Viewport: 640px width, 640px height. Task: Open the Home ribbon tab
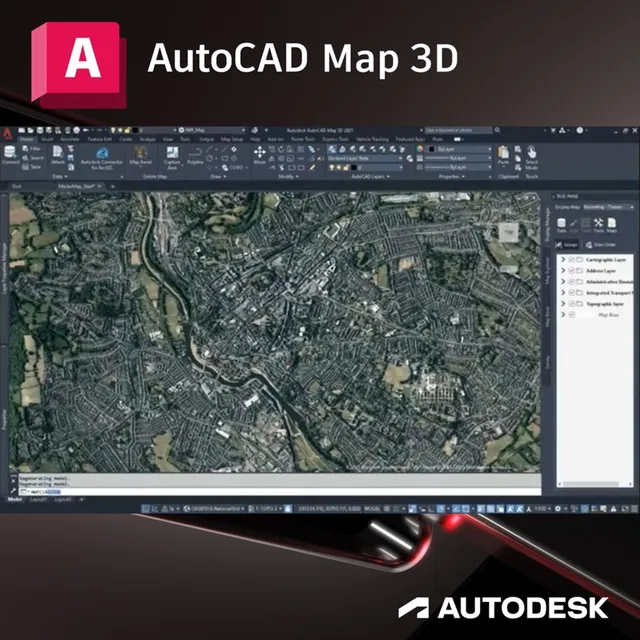click(27, 140)
